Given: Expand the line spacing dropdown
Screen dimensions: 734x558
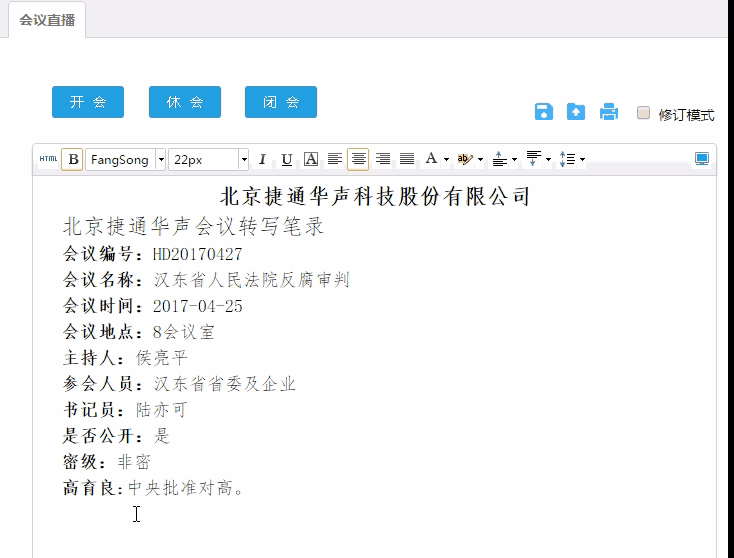Looking at the screenshot, I should [571, 159].
